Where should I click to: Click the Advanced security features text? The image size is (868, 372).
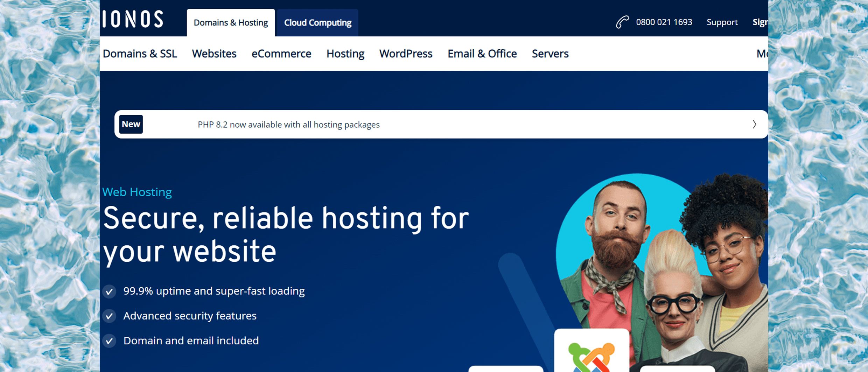click(190, 316)
